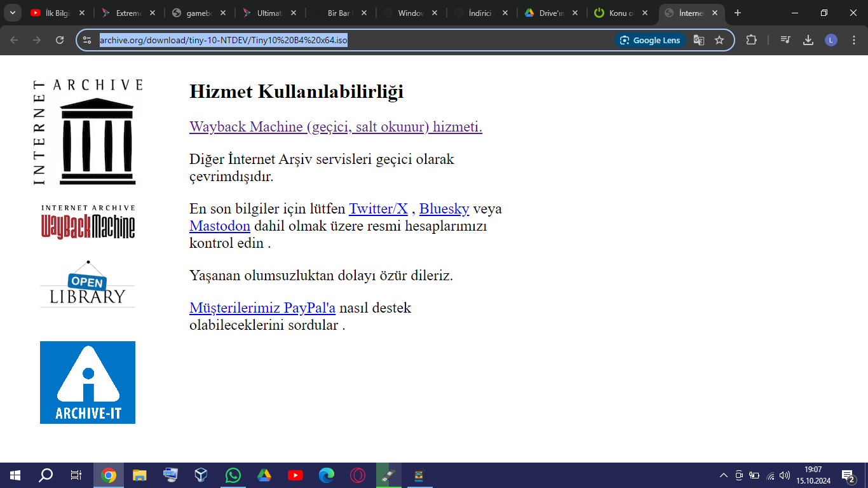Screen dimensions: 868x488
Task: Open the Windows notification center
Action: (x=848, y=475)
